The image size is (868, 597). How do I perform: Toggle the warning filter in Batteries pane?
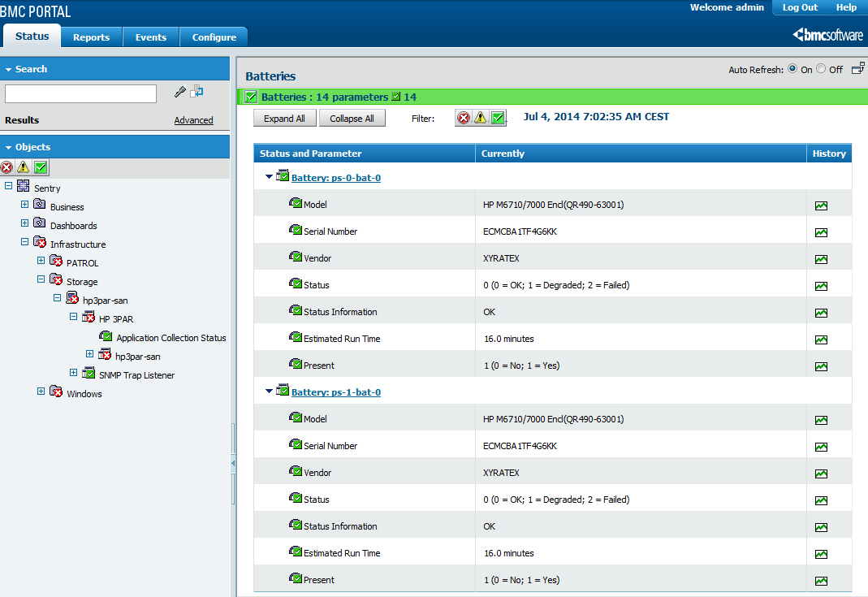pos(480,118)
